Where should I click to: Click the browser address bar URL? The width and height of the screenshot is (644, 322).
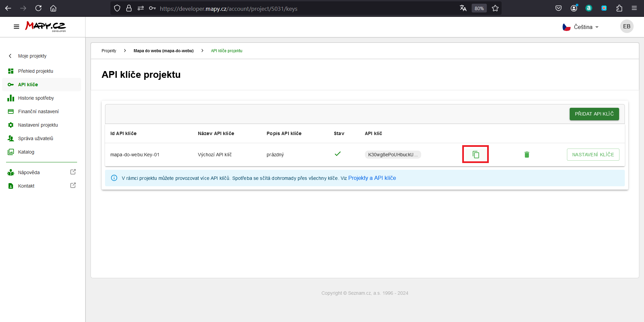coord(229,9)
